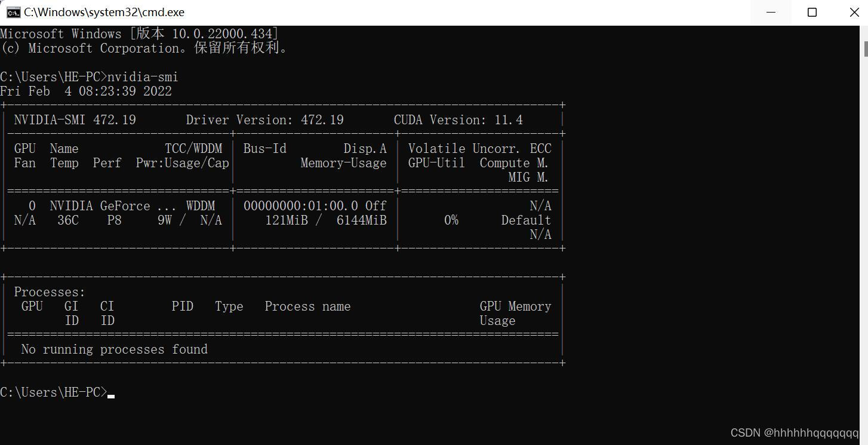This screenshot has height=445, width=868.
Task: Click the CUDA Version: 11.4 text
Action: click(458, 120)
